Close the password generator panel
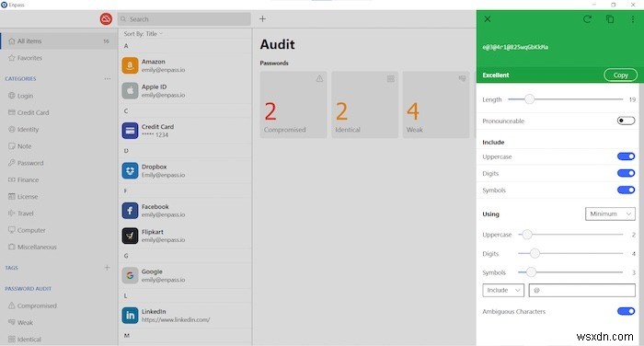 point(488,19)
